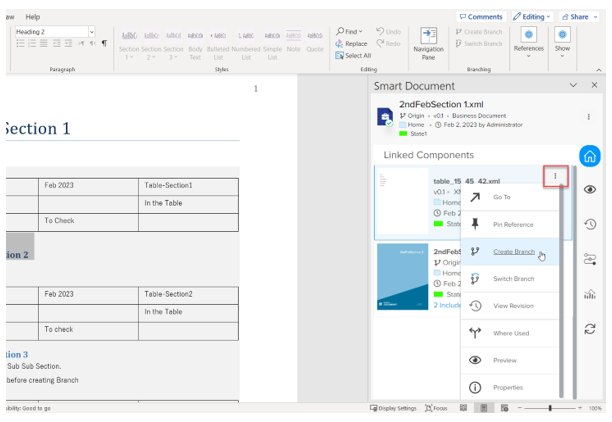612x422 pixels.
Task: Apply numbered list paragraph format
Action: (x=32, y=43)
